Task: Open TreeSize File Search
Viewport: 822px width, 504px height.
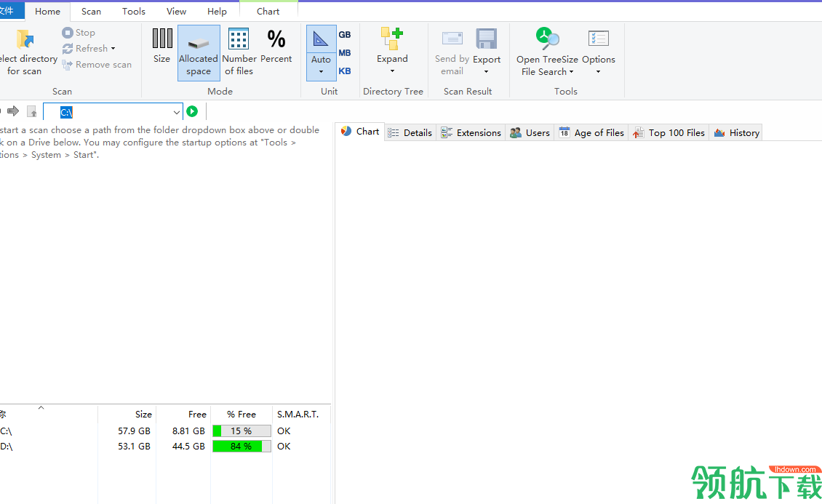Action: (547, 52)
